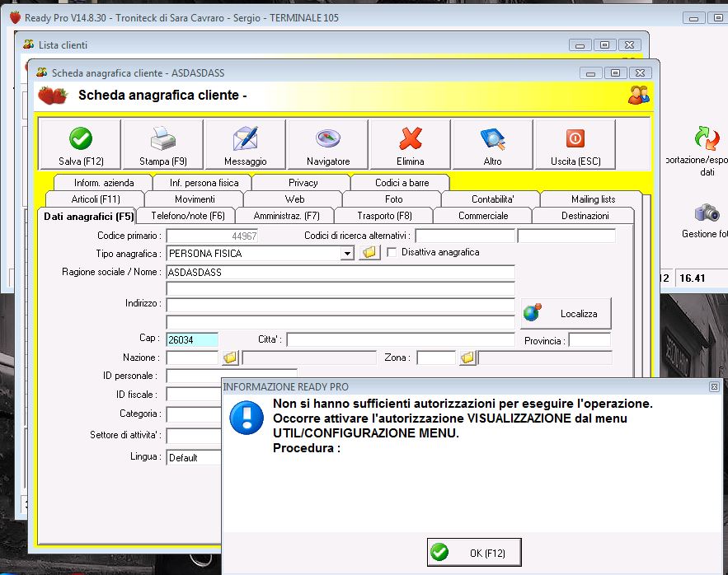Select the Articoli (F11) tab
This screenshot has width=728, height=575.
click(x=95, y=199)
